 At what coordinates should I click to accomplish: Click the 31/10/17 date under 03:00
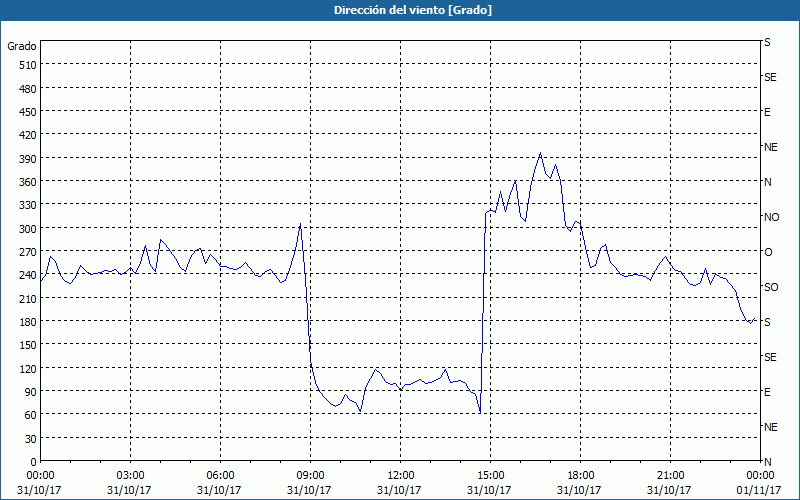pos(129,490)
